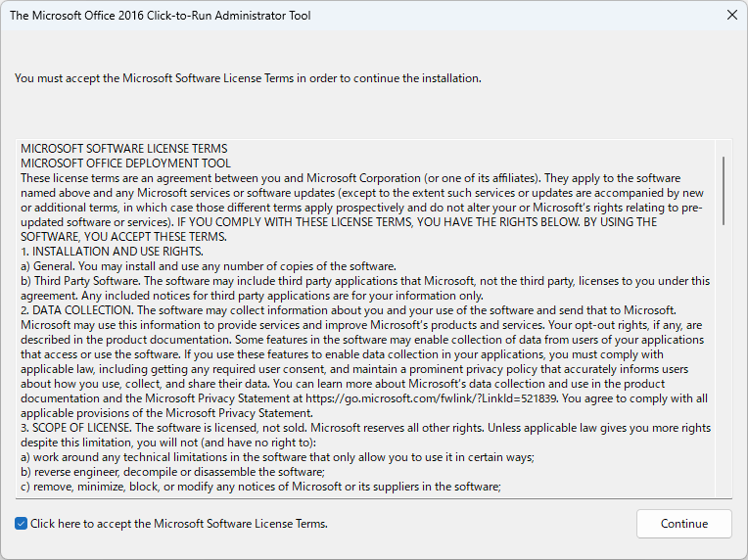This screenshot has width=748, height=560.
Task: Click the '2. DATA COLLECTION' heading text
Action: tap(77, 310)
